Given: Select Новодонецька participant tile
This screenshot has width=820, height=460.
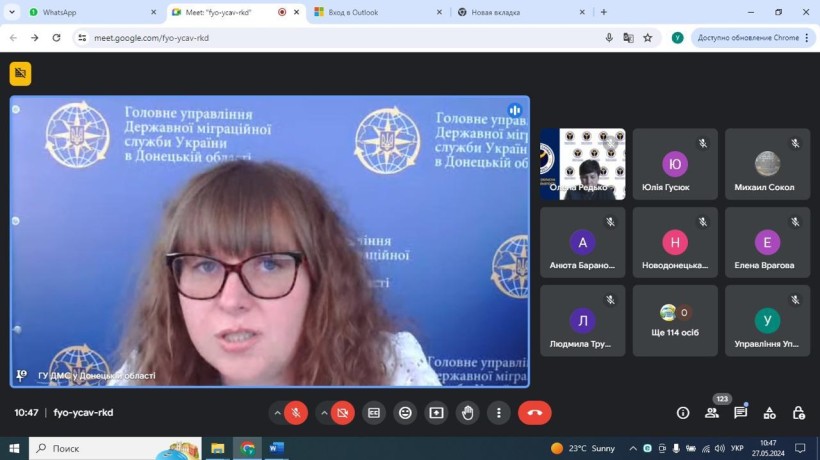Looking at the screenshot, I should click(x=675, y=243).
